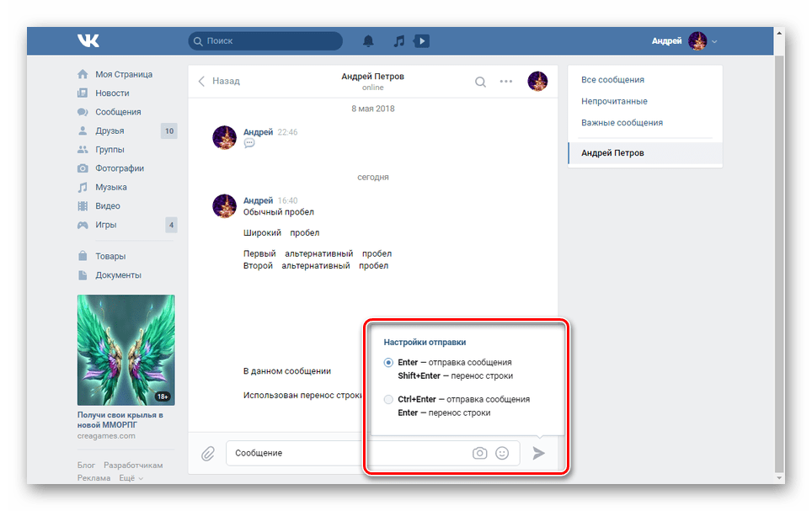Expand the Ещё footer menu
812x511 pixels.
tap(129, 477)
